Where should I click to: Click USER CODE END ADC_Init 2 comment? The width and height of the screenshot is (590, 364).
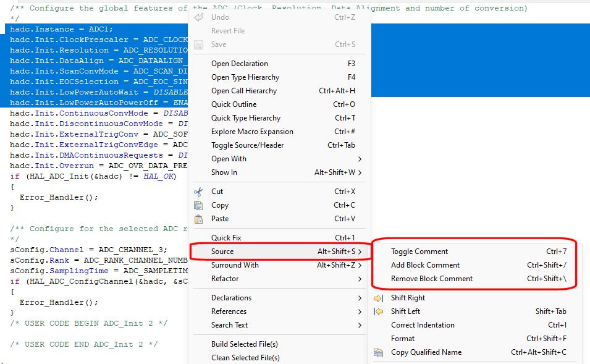click(84, 344)
